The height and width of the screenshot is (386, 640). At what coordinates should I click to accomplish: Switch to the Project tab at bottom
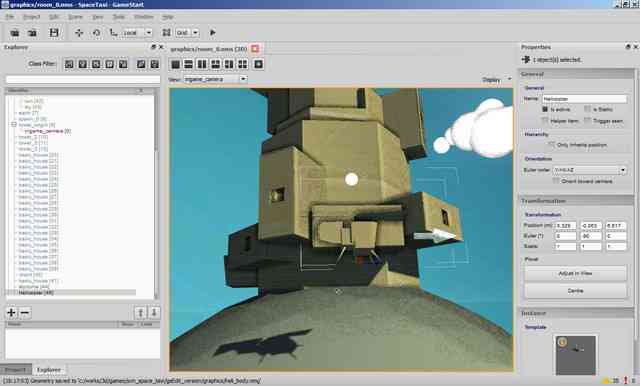coord(16,370)
